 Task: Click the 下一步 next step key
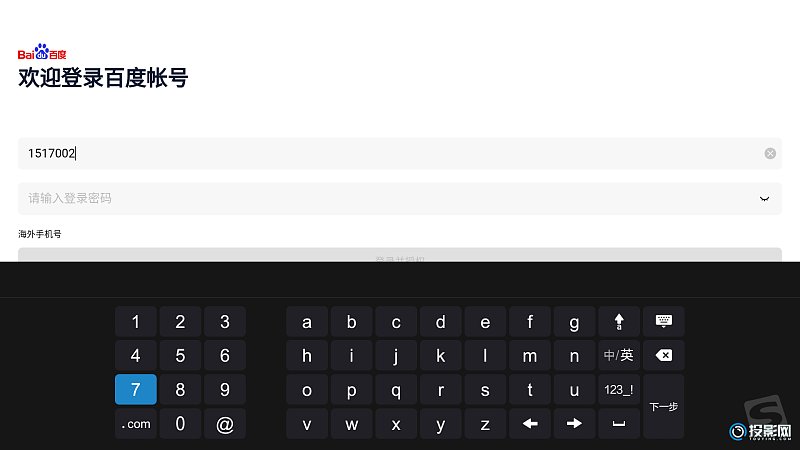663,407
